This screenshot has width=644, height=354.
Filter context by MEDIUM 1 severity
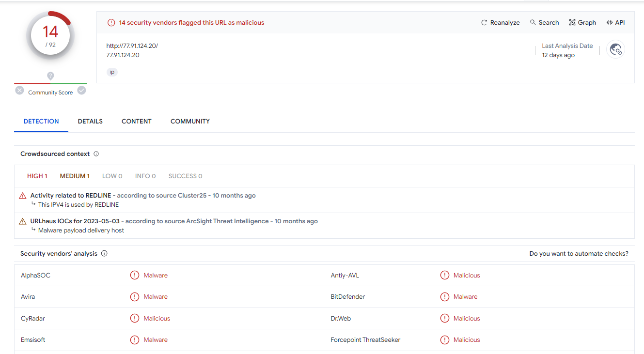tap(75, 176)
